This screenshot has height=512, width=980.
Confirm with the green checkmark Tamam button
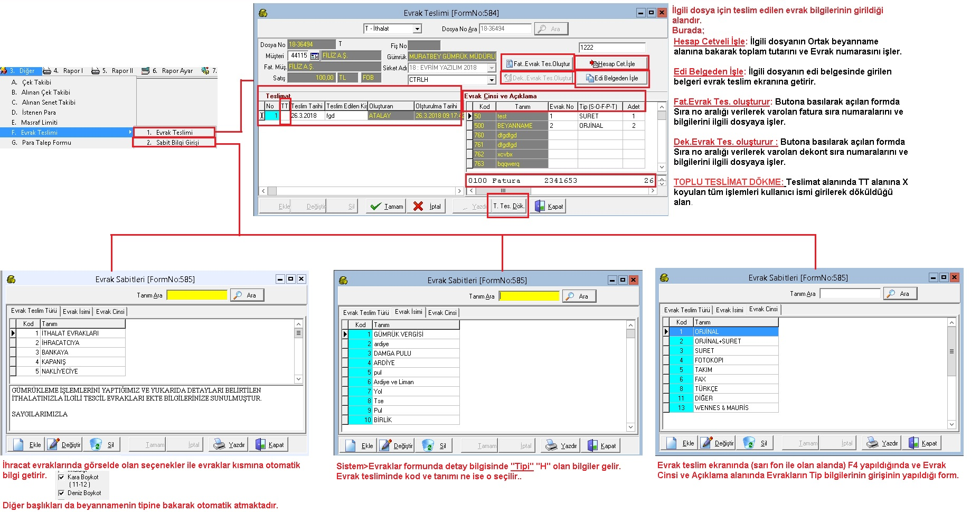386,207
